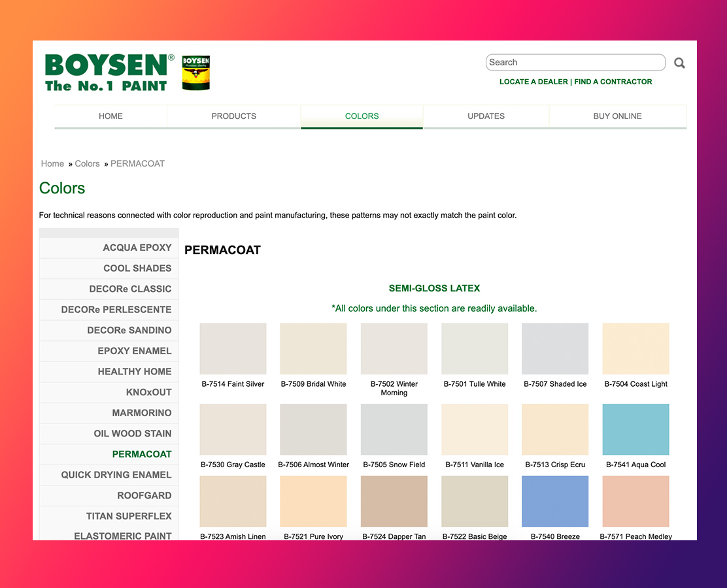Select HEALTHY HOME in sidebar
727x588 pixels.
pyautogui.click(x=109, y=372)
